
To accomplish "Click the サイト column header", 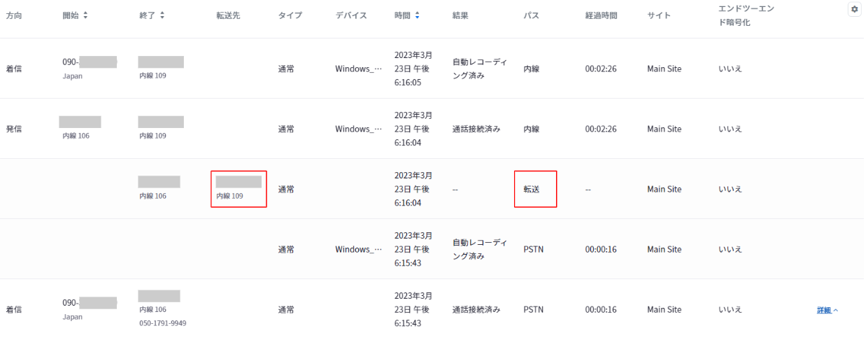I will pyautogui.click(x=659, y=15).
